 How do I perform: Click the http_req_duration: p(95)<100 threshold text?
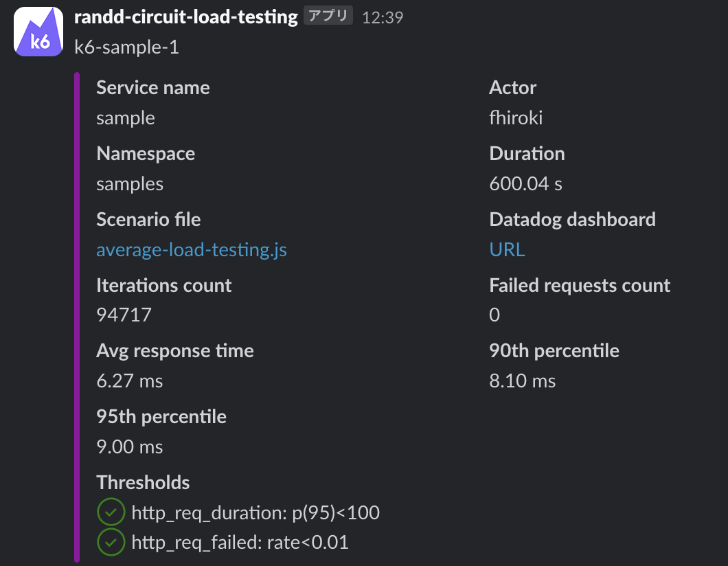pyautogui.click(x=255, y=512)
